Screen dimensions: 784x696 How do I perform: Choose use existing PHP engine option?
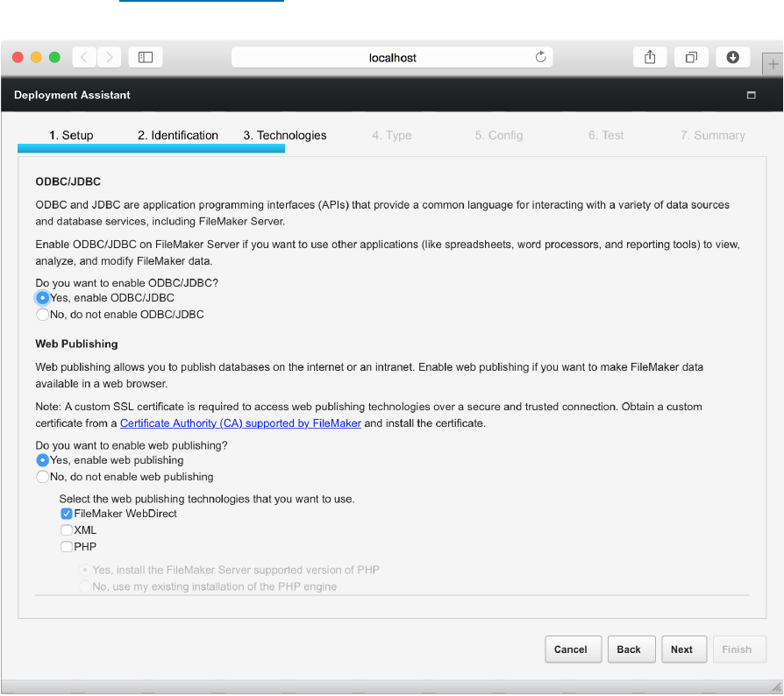85,586
